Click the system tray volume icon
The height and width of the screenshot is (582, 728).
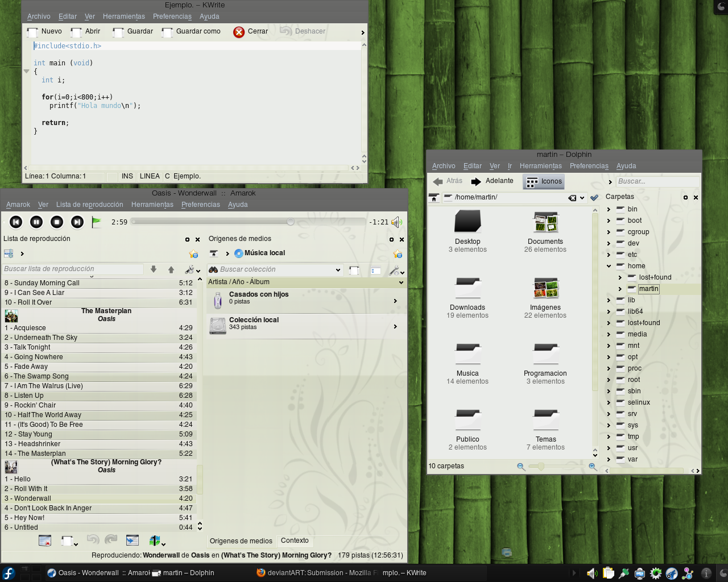[x=592, y=573]
